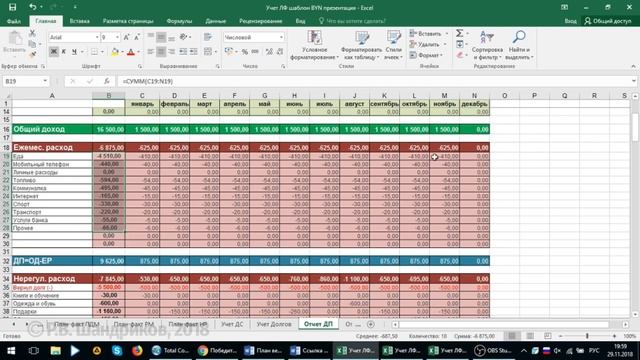The height and width of the screenshot is (360, 640).
Task: Undo the last action
Action: point(32,7)
